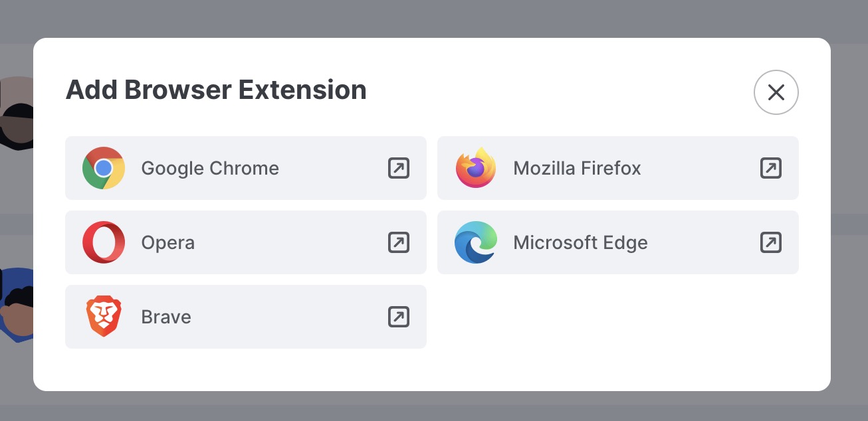Open external link arrow for Brave
868x421 pixels.
(399, 317)
